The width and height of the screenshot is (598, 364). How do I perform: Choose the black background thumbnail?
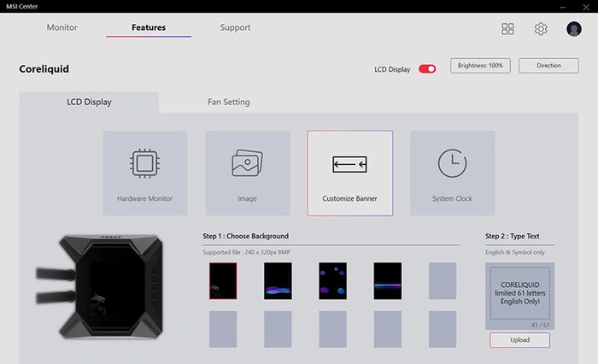(x=223, y=281)
